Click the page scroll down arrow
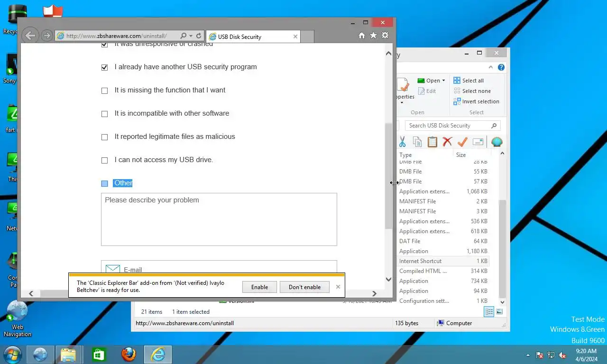607x364 pixels. coord(388,279)
